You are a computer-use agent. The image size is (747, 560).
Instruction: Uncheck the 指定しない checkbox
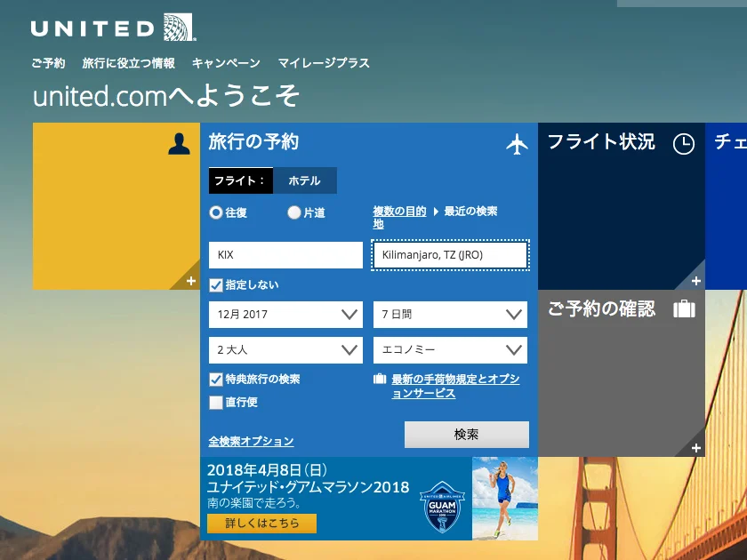[x=216, y=285]
